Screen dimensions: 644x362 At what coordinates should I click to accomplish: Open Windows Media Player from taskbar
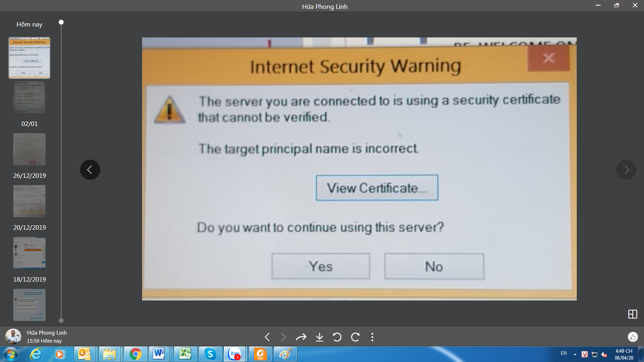(x=60, y=354)
